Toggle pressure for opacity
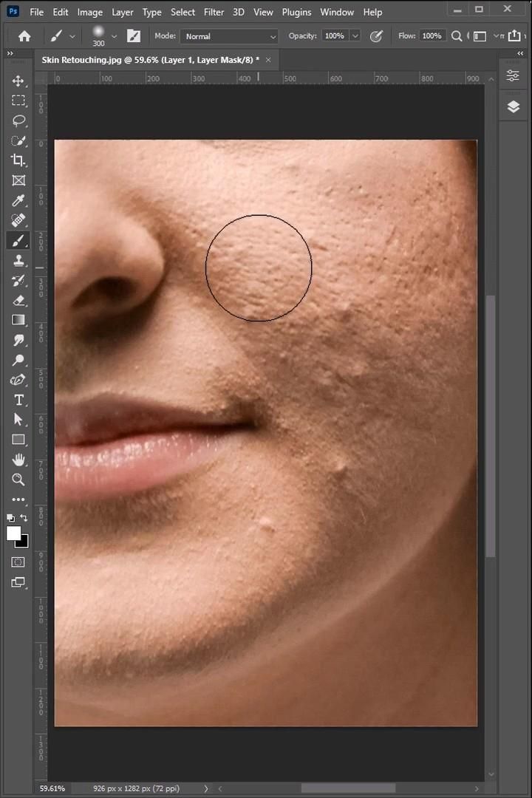This screenshot has width=532, height=798. pos(376,36)
